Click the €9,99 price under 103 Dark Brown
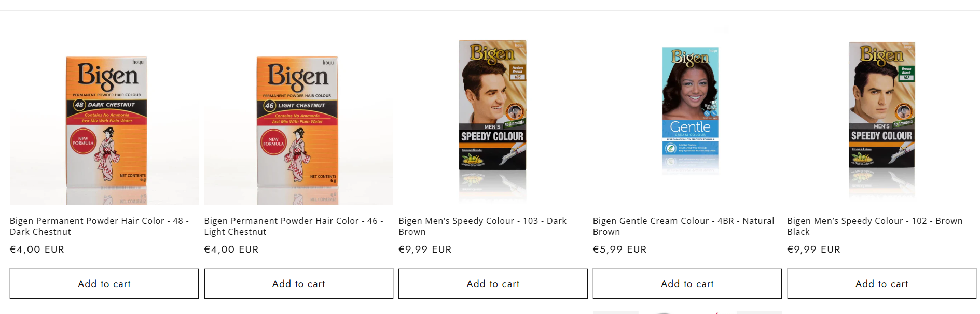Viewport: 980px width, 314px height. point(425,250)
